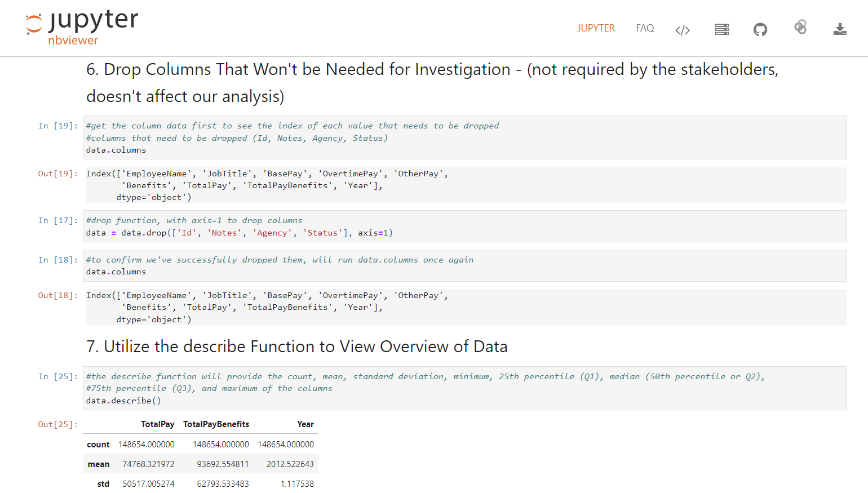Image resolution: width=868 pixels, height=493 pixels.
Task: Click the Jupyter nbviewer logo
Action: point(82,27)
